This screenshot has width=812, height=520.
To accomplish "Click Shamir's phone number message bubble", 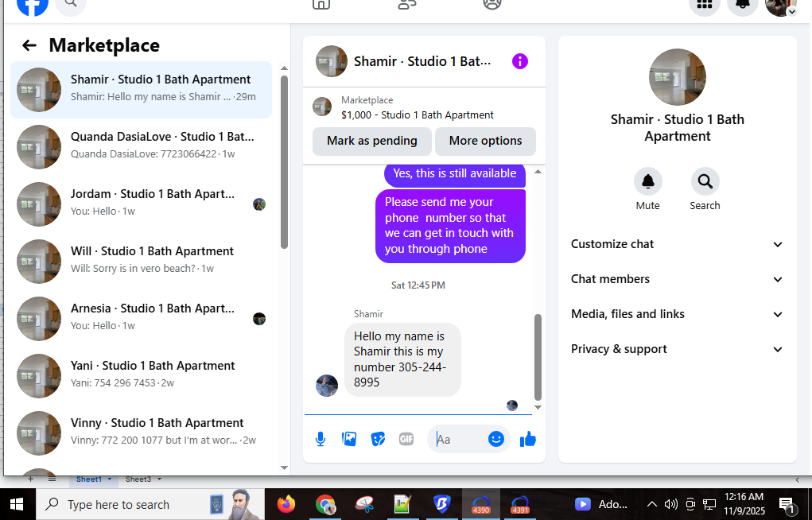I will click(x=402, y=359).
